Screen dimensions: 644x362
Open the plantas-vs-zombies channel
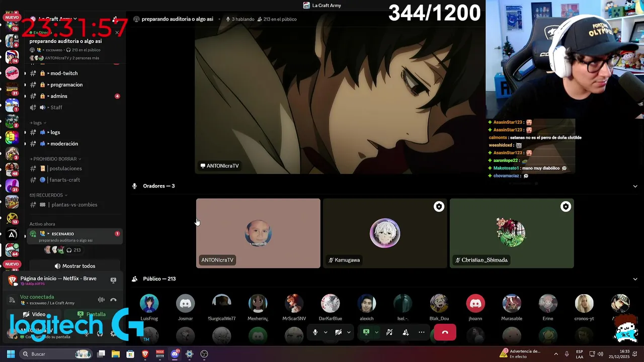(74, 205)
